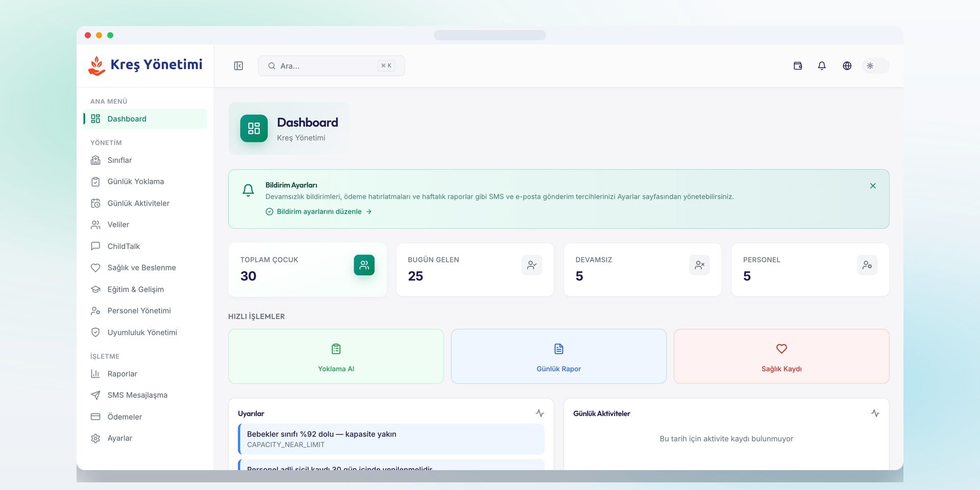Open Personel Yönetimi in the sidebar

tap(145, 311)
